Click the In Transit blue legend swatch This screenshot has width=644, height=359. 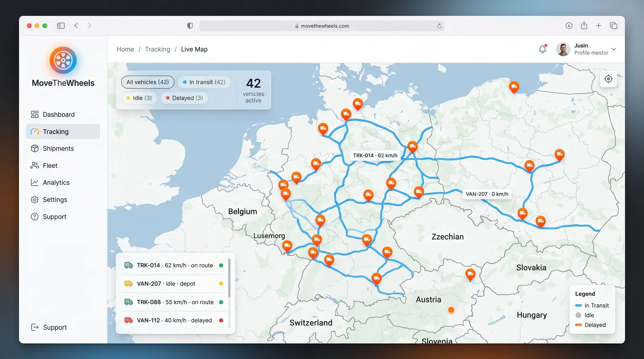[578, 306]
